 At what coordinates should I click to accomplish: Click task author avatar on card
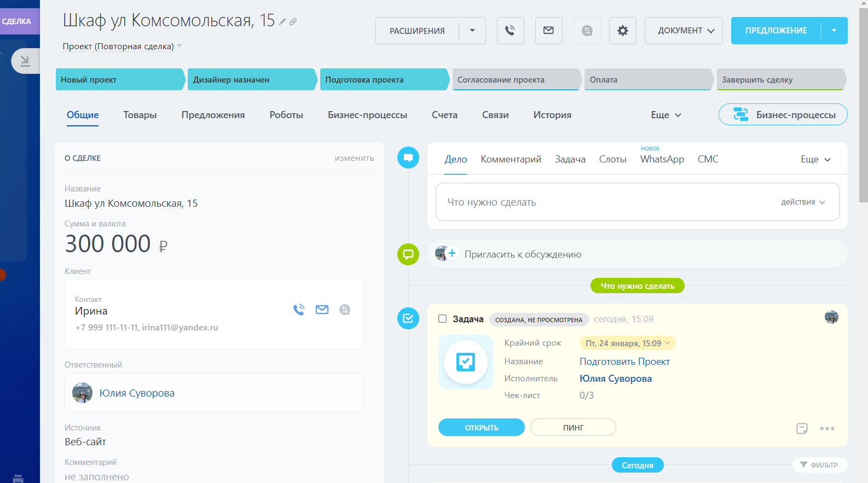point(831,317)
